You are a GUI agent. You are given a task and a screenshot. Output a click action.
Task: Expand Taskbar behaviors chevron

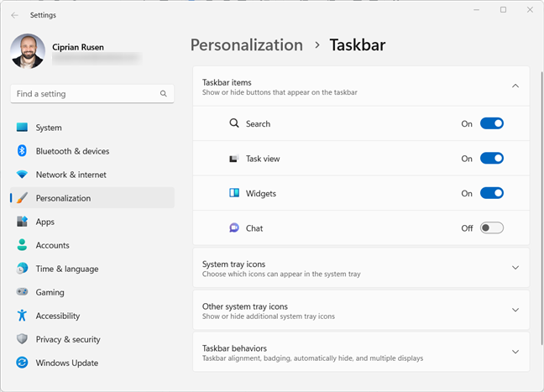(515, 352)
